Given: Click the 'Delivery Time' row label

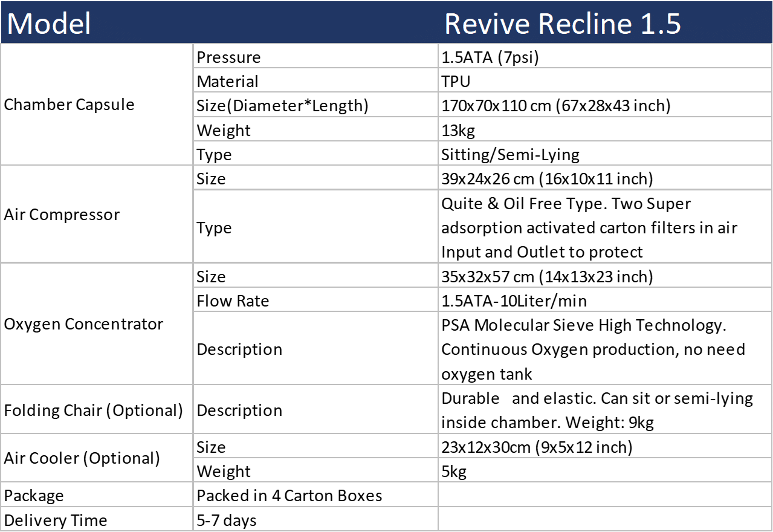Looking at the screenshot, I should click(x=56, y=520).
